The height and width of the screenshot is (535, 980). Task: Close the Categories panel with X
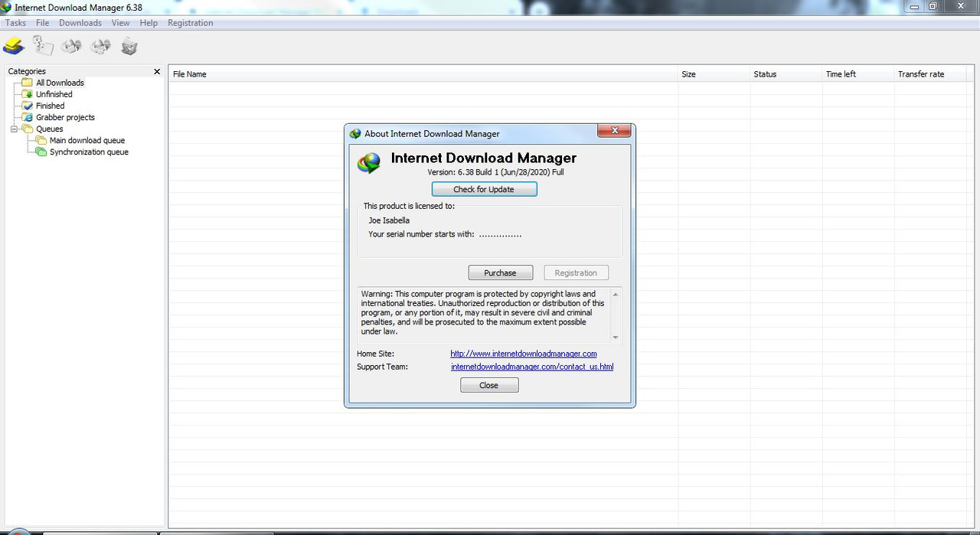pos(157,71)
